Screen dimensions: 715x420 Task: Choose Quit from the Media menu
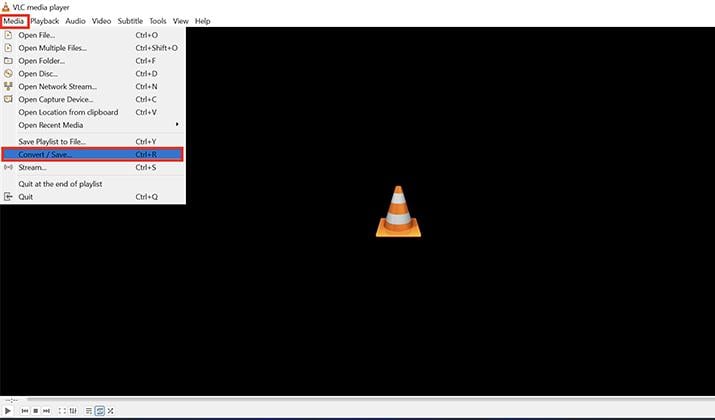pyautogui.click(x=93, y=197)
